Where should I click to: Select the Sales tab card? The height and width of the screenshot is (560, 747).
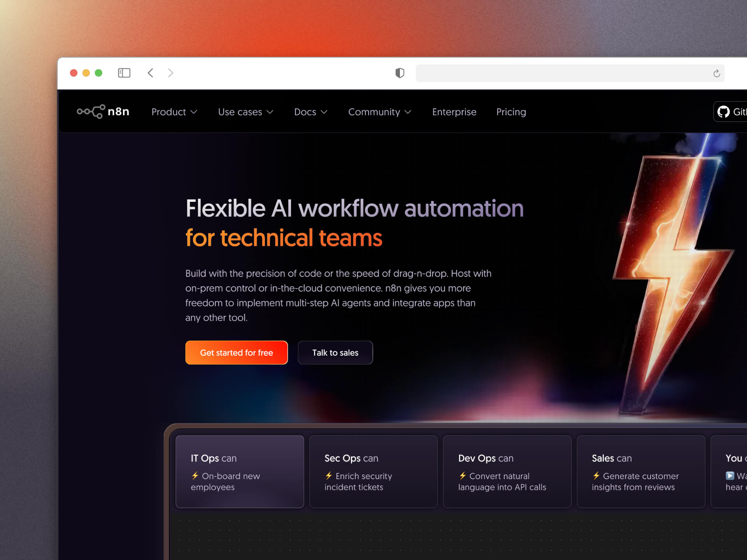(641, 471)
